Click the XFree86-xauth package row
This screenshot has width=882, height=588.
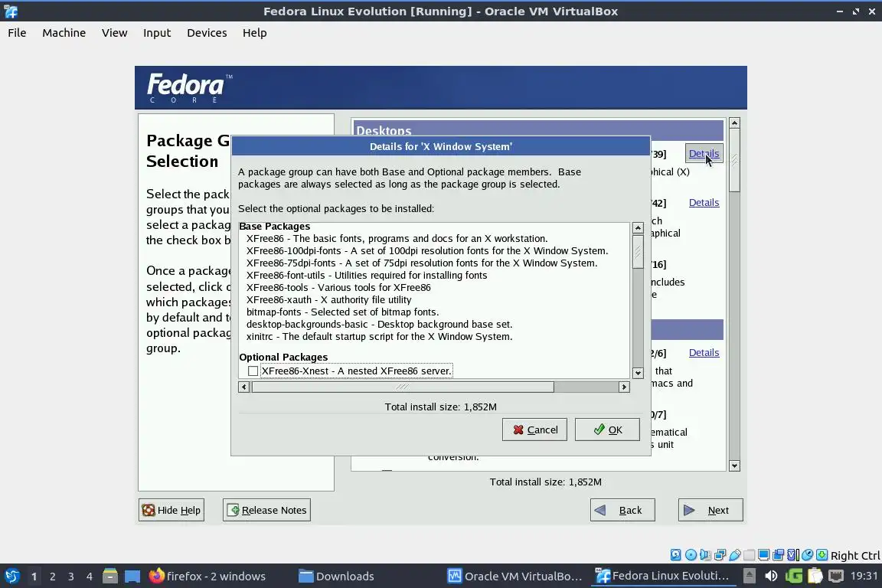pos(328,300)
